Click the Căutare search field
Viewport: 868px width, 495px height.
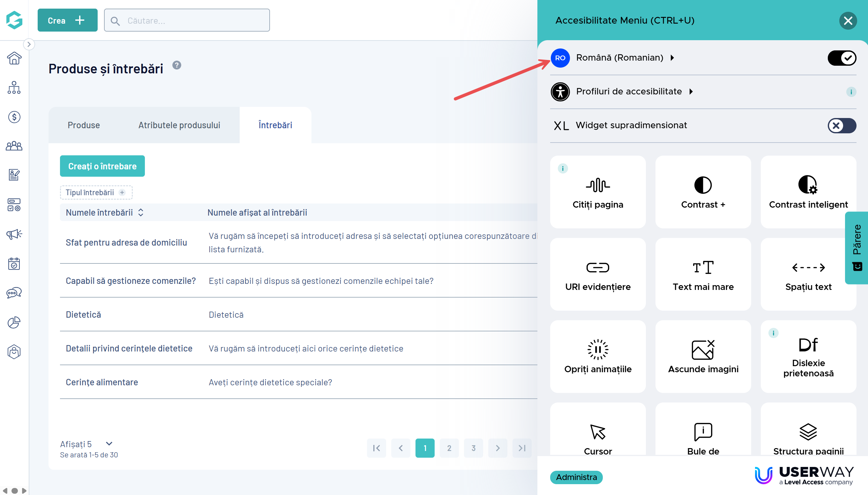pyautogui.click(x=191, y=20)
